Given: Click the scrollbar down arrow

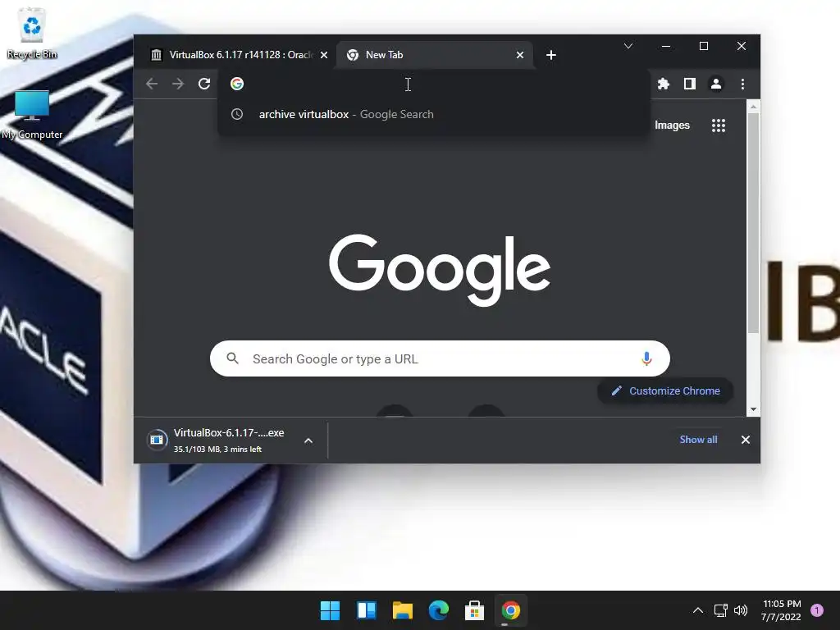Looking at the screenshot, I should coord(753,409).
